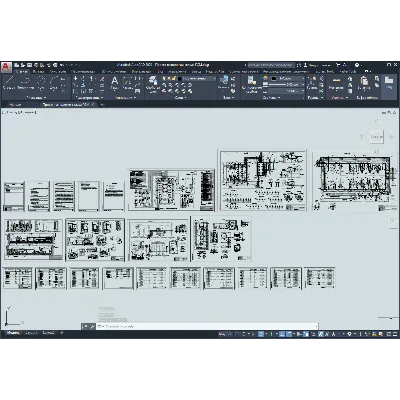
Task: Select the Arc tool
Action: 54,83
